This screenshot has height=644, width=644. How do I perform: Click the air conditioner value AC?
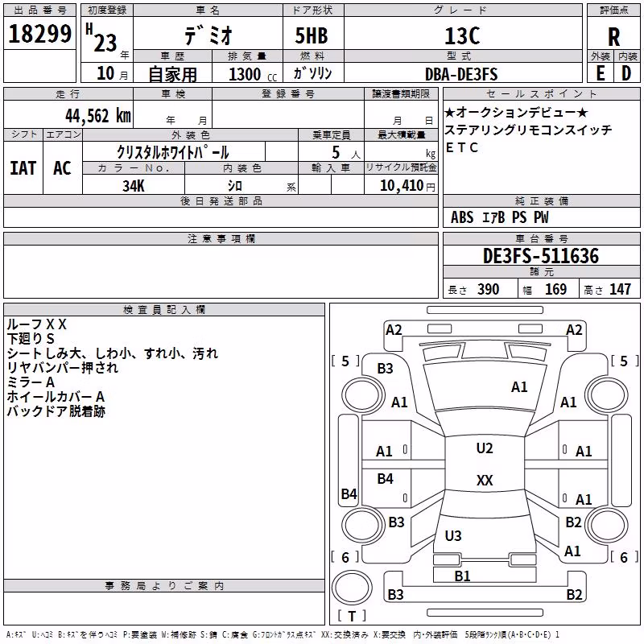[62, 168]
